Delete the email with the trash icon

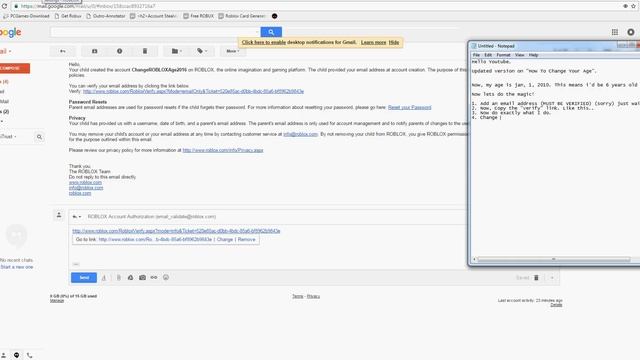click(144, 51)
